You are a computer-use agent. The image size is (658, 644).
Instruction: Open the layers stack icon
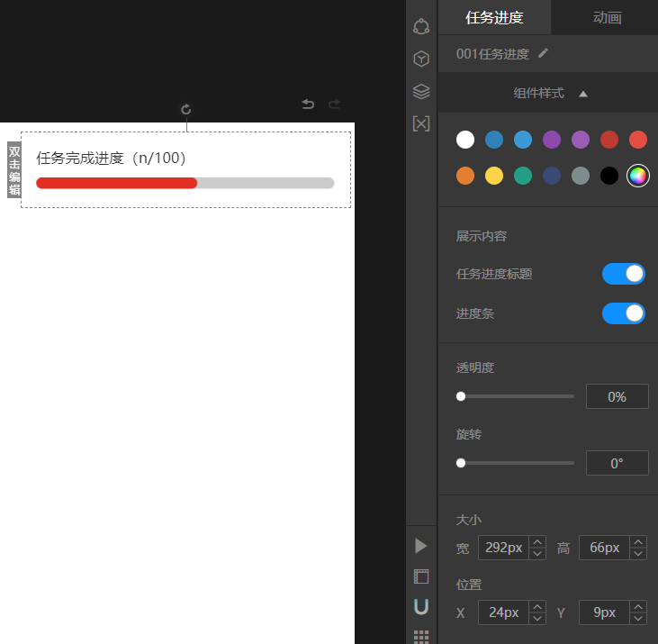point(421,91)
